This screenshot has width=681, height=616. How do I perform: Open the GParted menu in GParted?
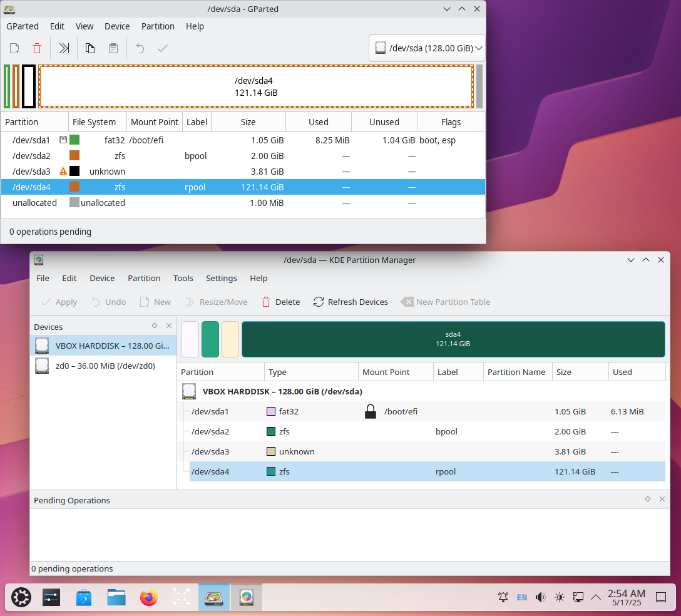click(22, 26)
